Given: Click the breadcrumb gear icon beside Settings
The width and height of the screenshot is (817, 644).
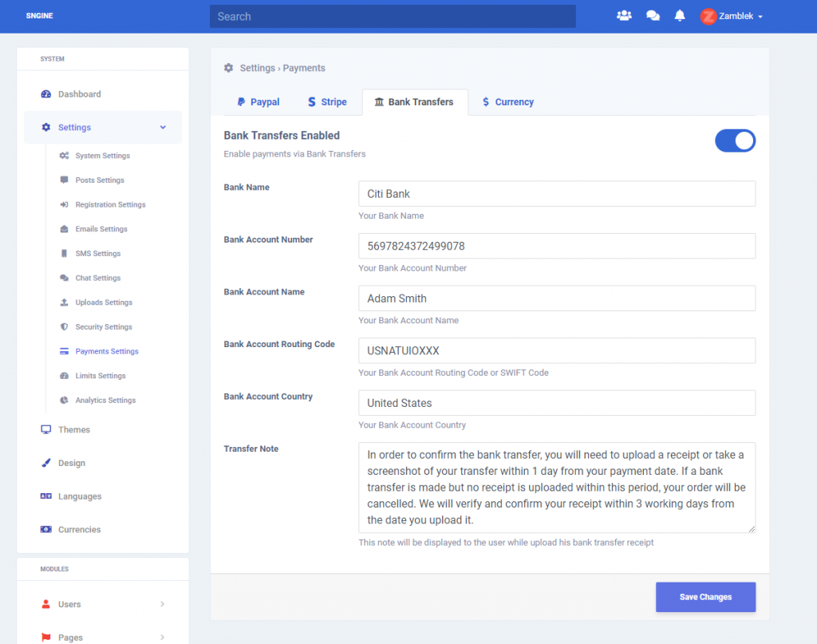Looking at the screenshot, I should (x=228, y=68).
